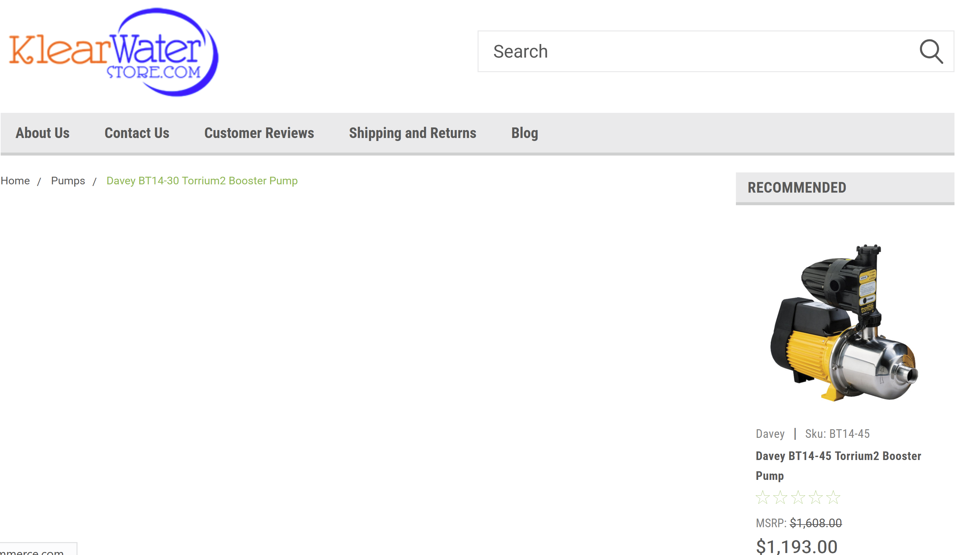The image size is (980, 555).
Task: Go to Customer Reviews
Action: point(259,133)
